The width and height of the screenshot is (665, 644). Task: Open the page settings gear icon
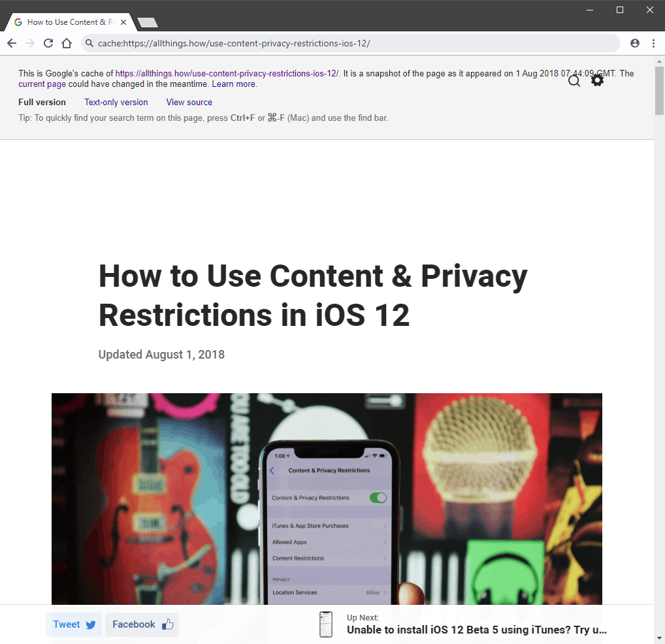(x=597, y=80)
